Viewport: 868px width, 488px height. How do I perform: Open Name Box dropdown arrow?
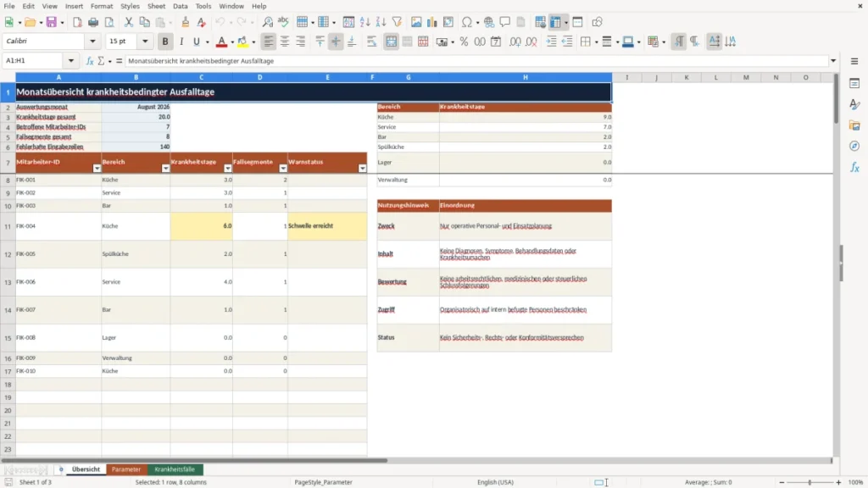[71, 61]
